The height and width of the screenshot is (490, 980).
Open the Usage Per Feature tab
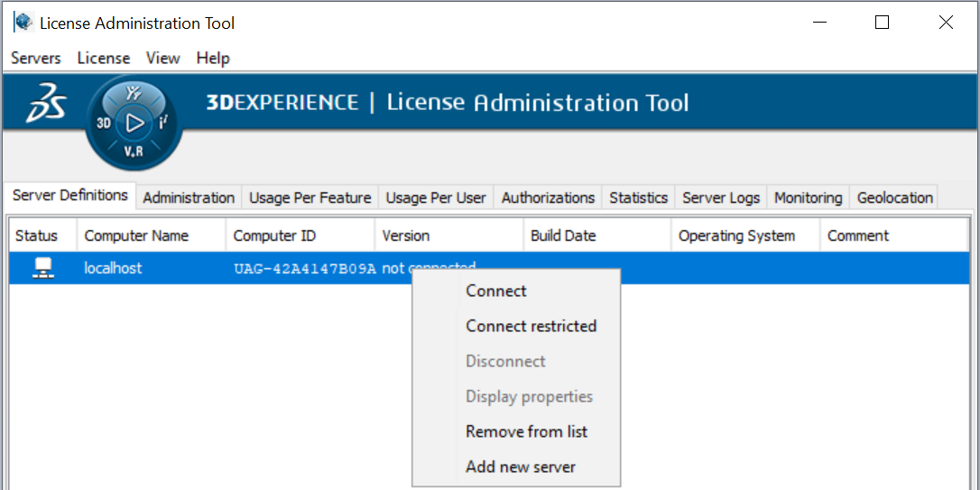pyautogui.click(x=310, y=199)
